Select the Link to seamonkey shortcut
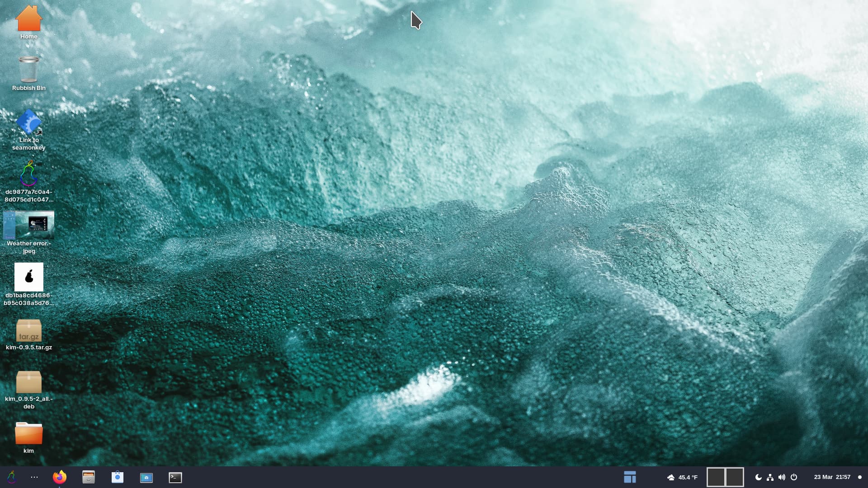Image resolution: width=868 pixels, height=488 pixels. tap(28, 130)
